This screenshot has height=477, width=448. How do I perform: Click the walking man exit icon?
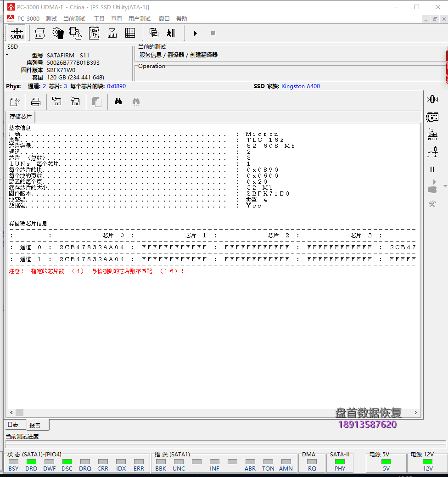(x=171, y=33)
